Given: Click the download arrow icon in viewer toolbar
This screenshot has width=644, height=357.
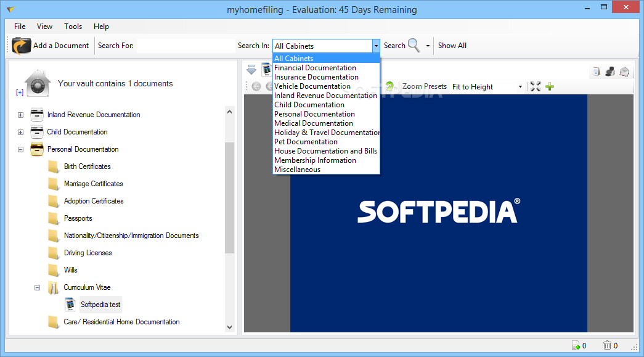Looking at the screenshot, I should click(x=251, y=70).
